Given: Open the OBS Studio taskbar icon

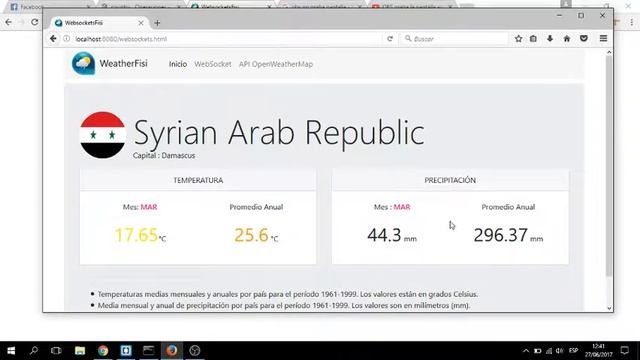Looking at the screenshot, I should coord(195,351).
